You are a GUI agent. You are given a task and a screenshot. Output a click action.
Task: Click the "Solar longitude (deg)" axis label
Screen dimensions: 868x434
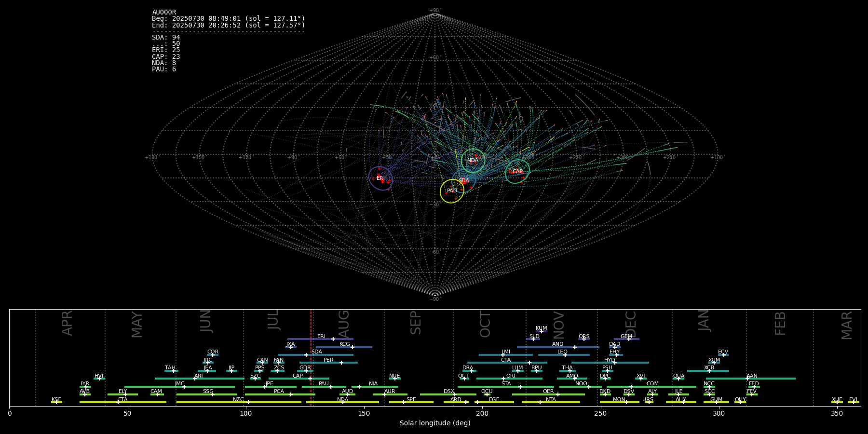tap(435, 423)
